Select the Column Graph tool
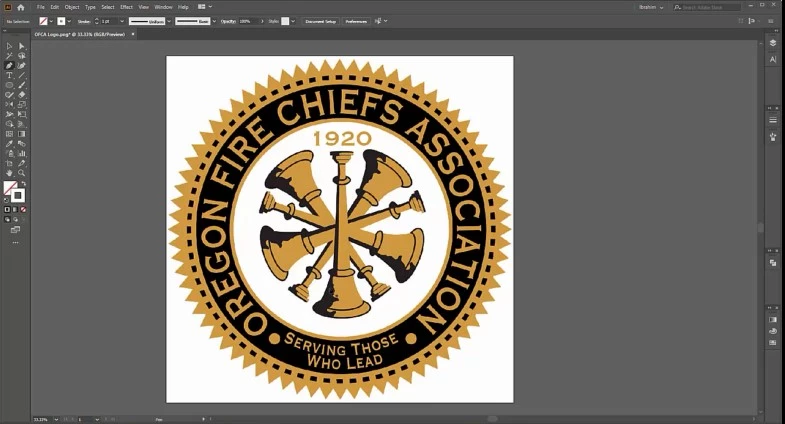 coord(22,153)
